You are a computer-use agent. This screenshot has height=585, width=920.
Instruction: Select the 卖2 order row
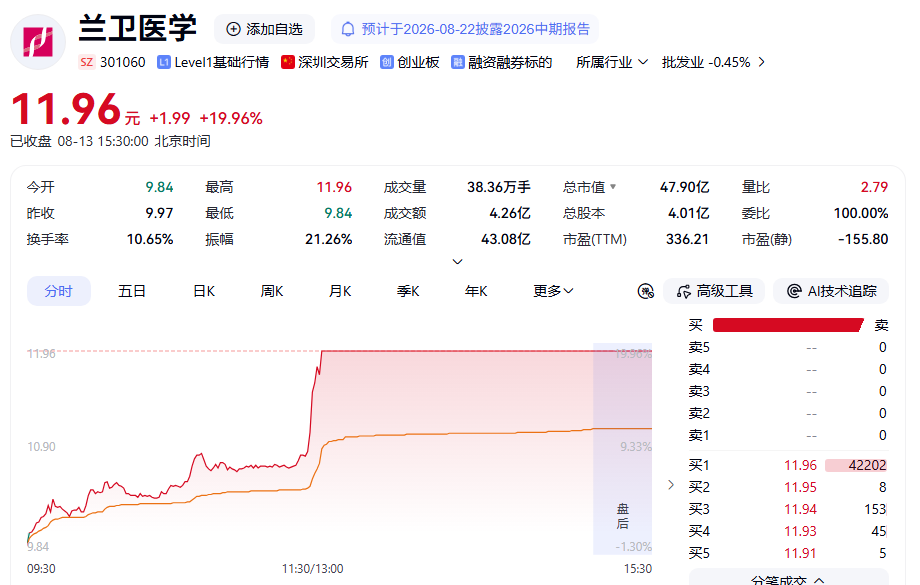coord(788,414)
